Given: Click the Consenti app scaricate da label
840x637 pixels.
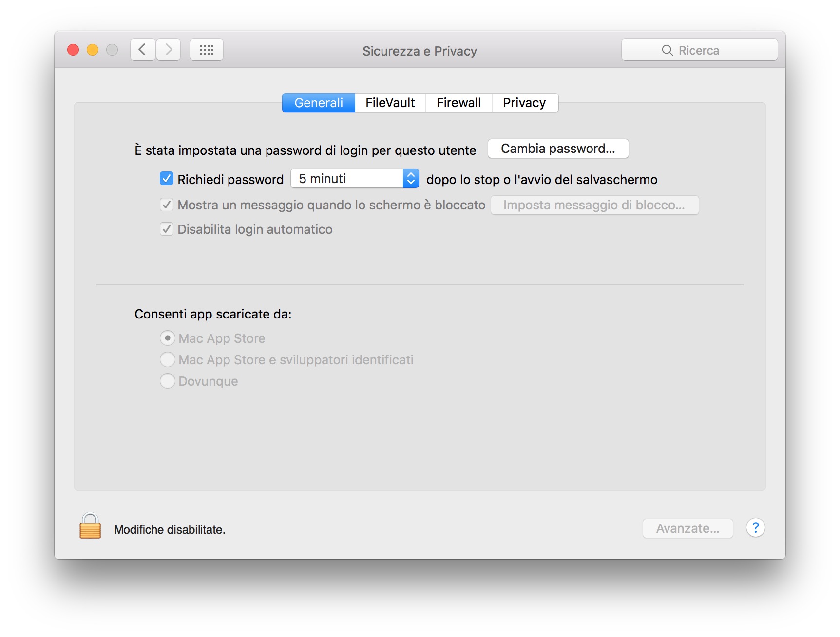Looking at the screenshot, I should 213,314.
